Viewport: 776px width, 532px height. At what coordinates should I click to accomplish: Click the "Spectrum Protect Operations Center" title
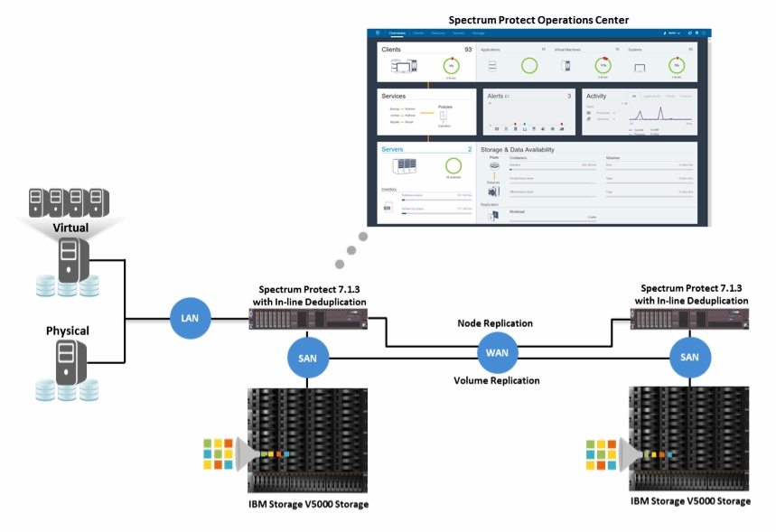coord(538,20)
